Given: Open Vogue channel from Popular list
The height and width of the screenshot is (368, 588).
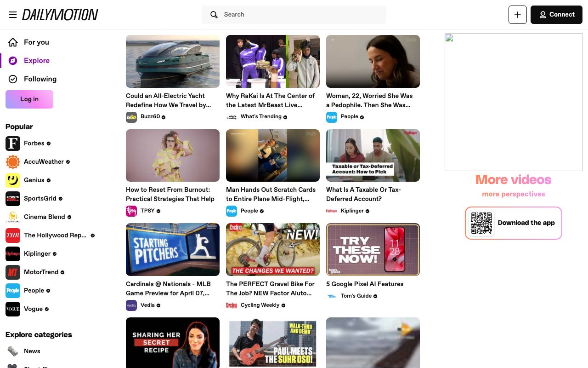Looking at the screenshot, I should click(33, 309).
